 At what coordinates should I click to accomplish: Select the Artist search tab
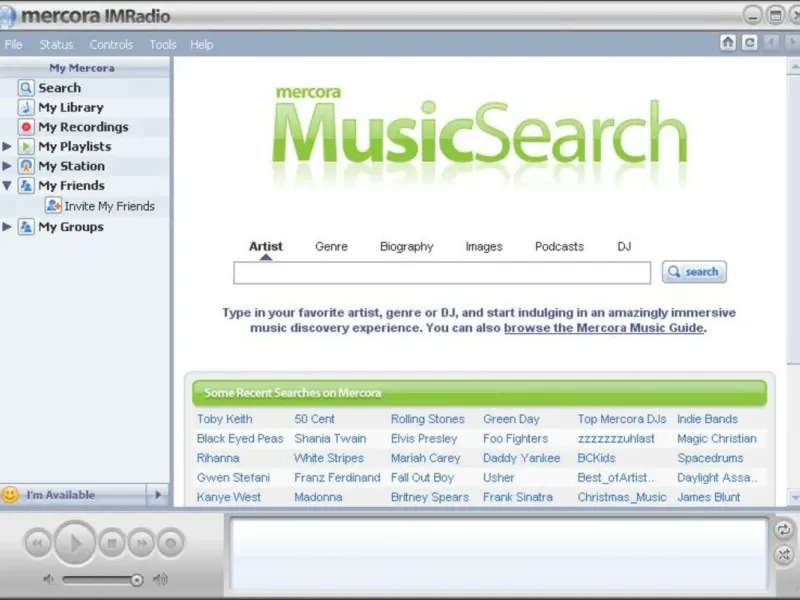265,246
